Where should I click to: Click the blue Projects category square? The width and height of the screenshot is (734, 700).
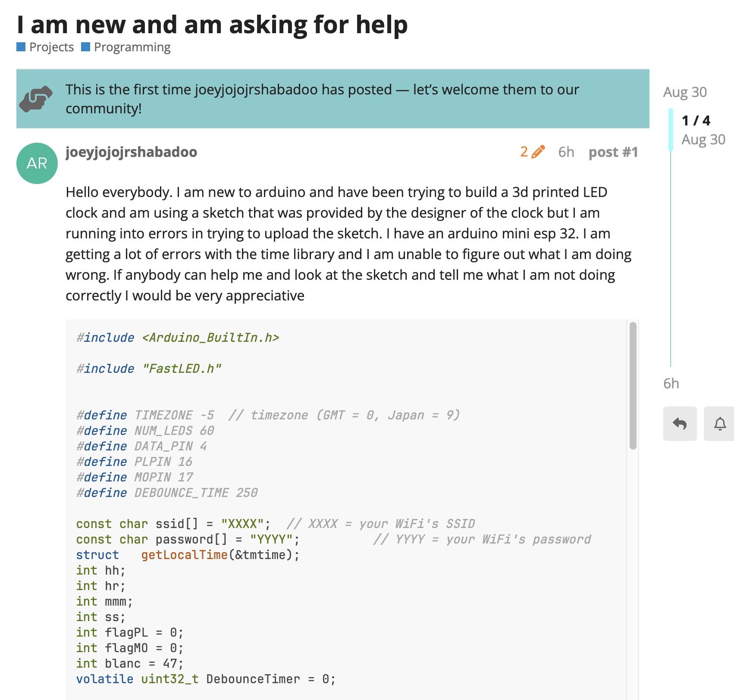pos(21,47)
